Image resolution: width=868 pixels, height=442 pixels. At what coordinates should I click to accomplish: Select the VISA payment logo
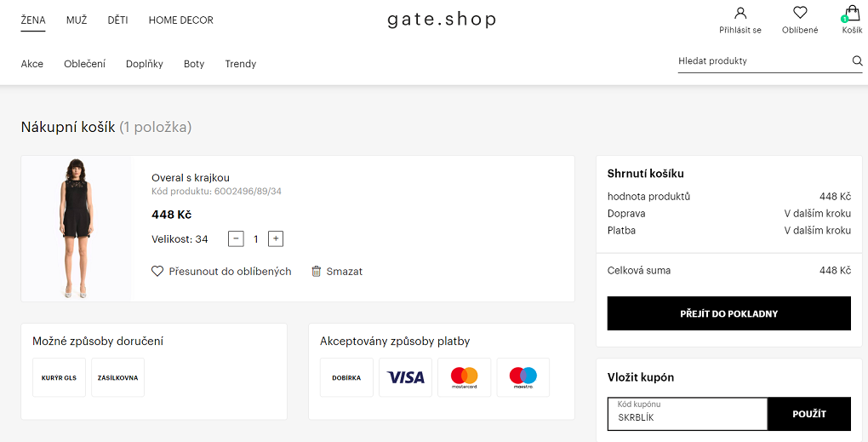coord(405,377)
